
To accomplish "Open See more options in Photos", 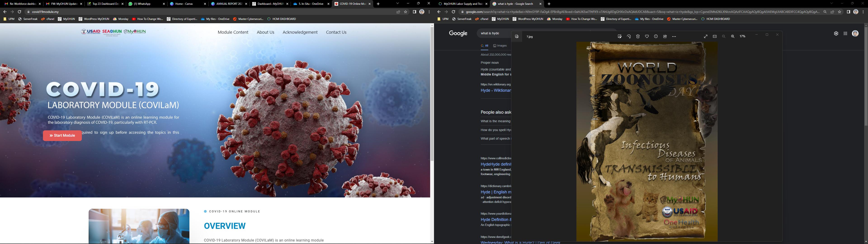I will [674, 36].
